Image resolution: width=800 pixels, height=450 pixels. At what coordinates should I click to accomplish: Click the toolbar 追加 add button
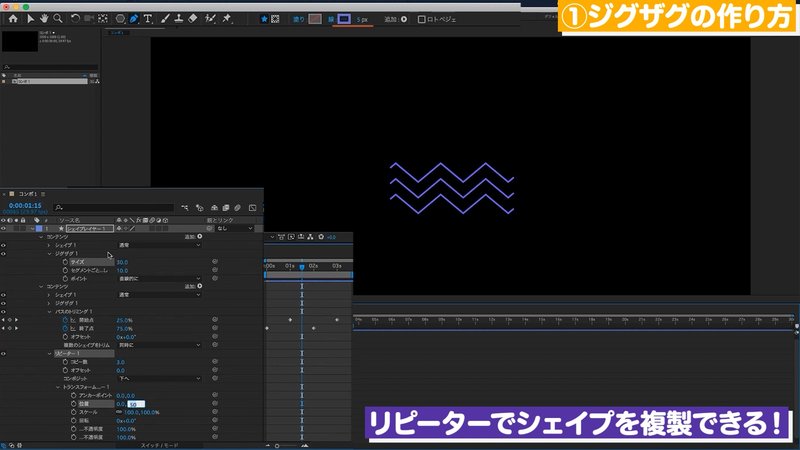(x=395, y=19)
